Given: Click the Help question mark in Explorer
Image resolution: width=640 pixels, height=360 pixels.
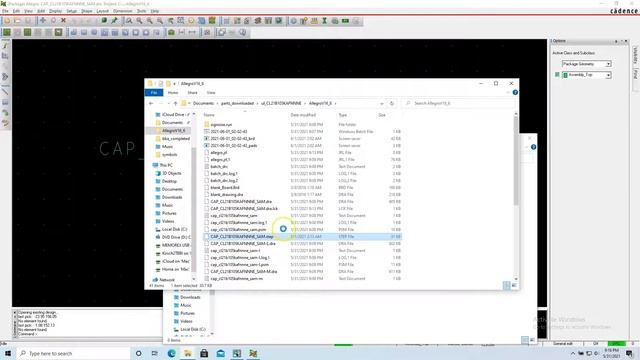Looking at the screenshot, I should click(515, 93).
